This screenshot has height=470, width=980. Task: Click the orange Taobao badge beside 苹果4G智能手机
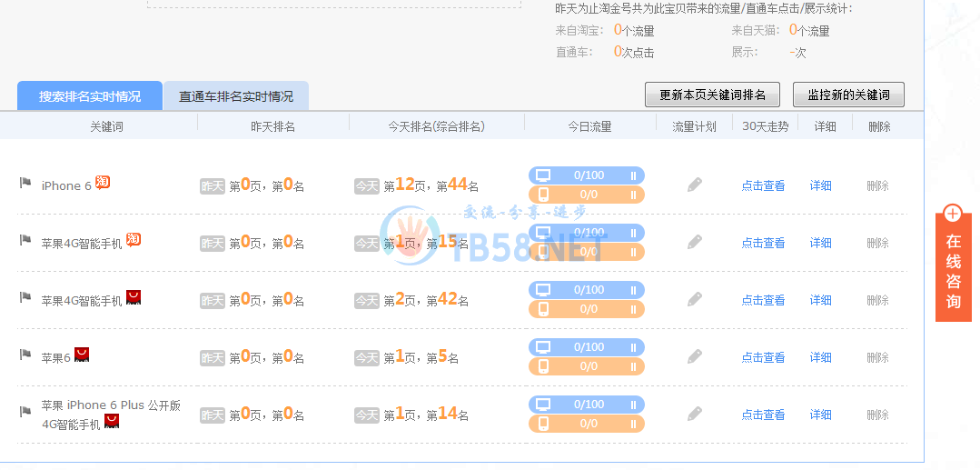tap(134, 240)
